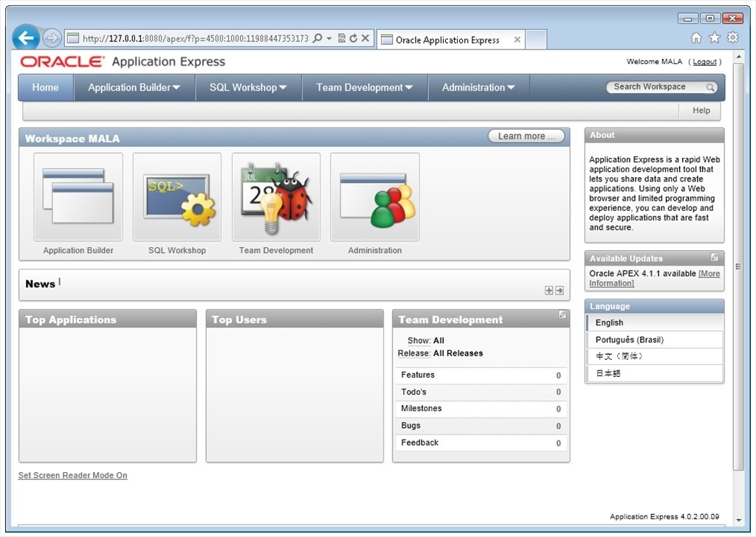
Task: Select English in the Language list
Action: (x=654, y=322)
